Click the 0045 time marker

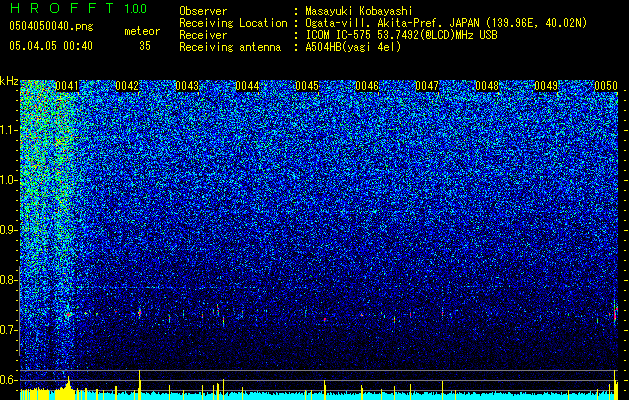[307, 86]
